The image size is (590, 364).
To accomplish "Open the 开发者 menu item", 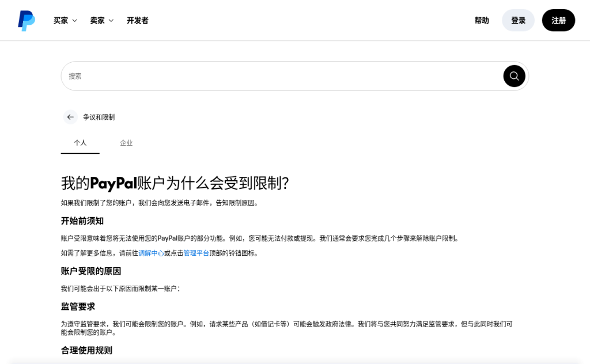I will click(x=137, y=20).
